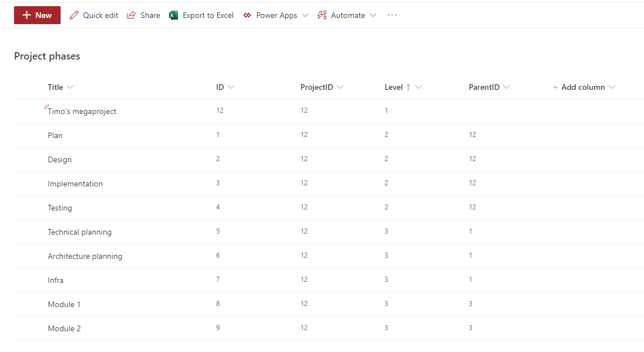
Task: Open the Title column header menu
Action: [60, 87]
